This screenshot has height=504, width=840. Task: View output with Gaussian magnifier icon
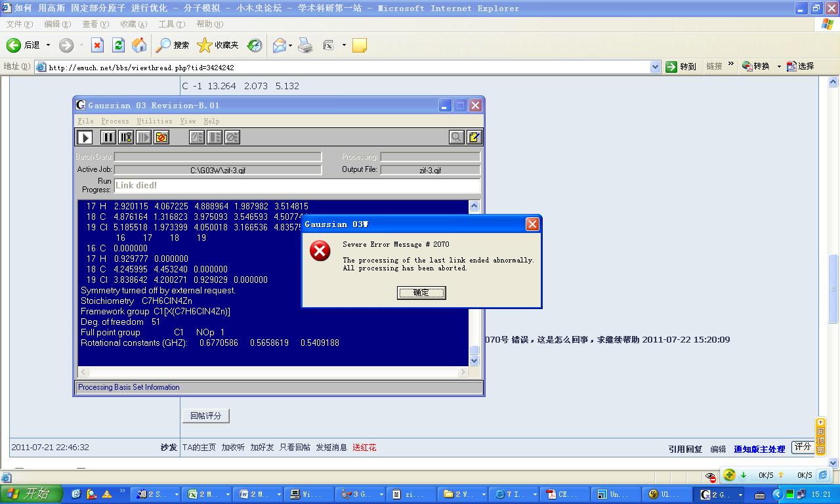point(456,137)
